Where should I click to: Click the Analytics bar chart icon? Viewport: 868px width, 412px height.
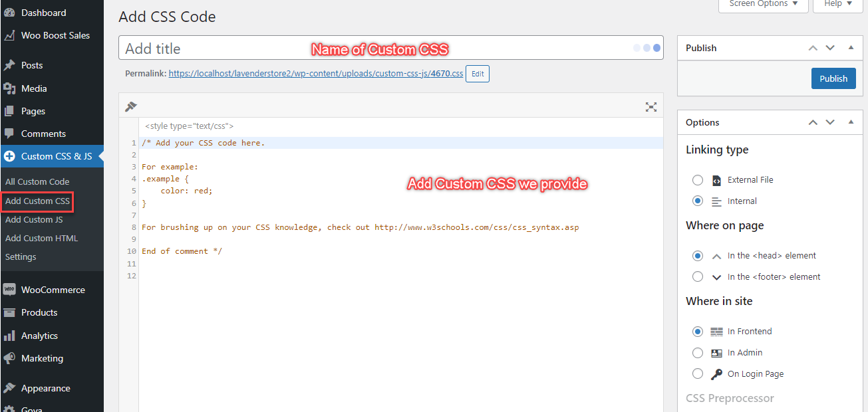point(9,336)
